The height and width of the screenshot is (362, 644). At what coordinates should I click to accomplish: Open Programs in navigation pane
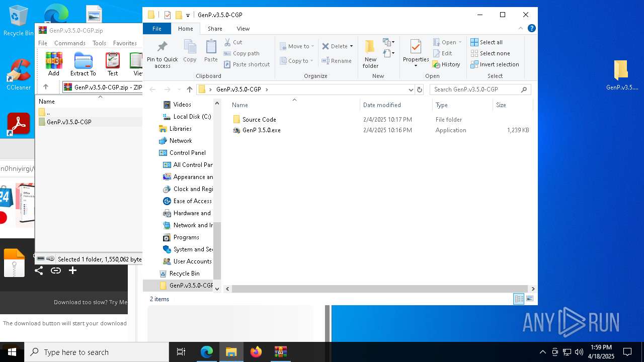[x=186, y=237]
